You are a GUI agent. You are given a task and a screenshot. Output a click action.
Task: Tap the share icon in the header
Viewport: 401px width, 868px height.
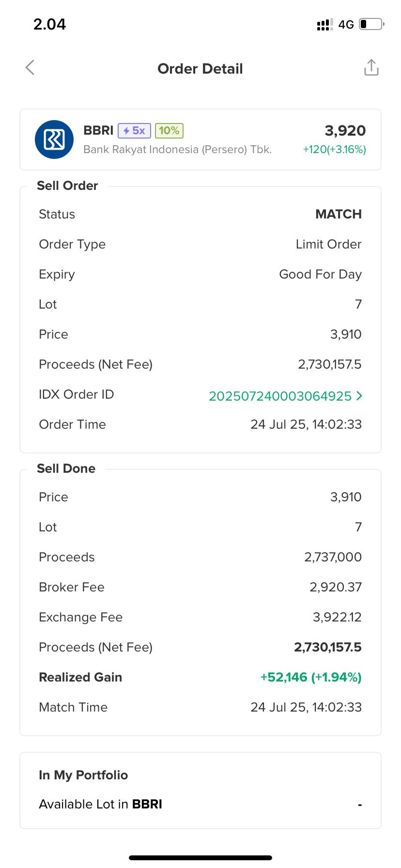[x=371, y=68]
